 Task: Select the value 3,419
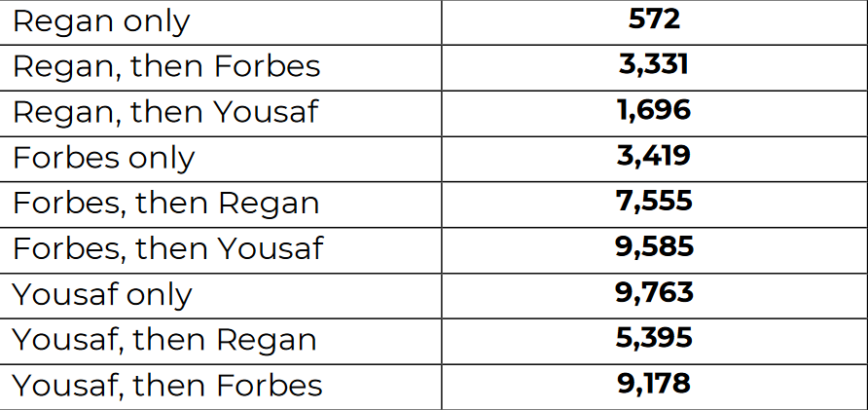[x=654, y=156]
